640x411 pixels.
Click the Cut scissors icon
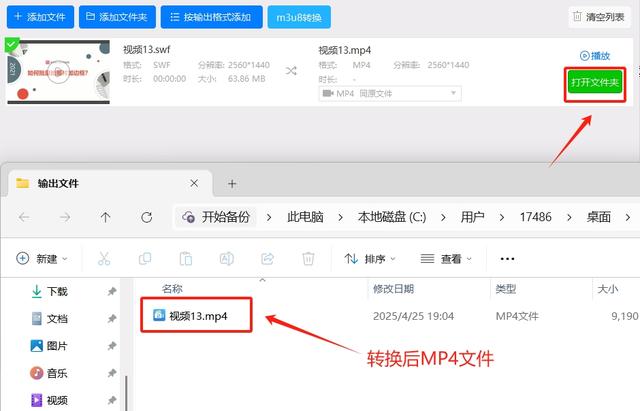[104, 259]
